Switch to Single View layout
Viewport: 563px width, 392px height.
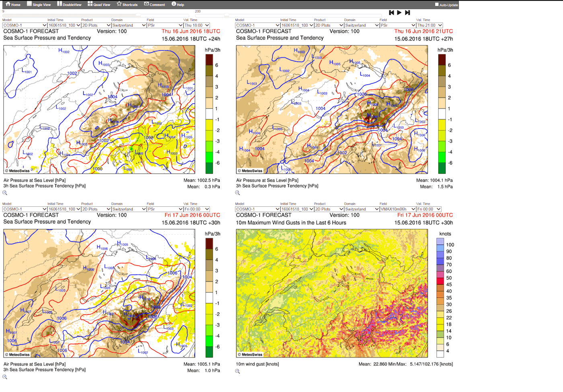click(x=39, y=4)
